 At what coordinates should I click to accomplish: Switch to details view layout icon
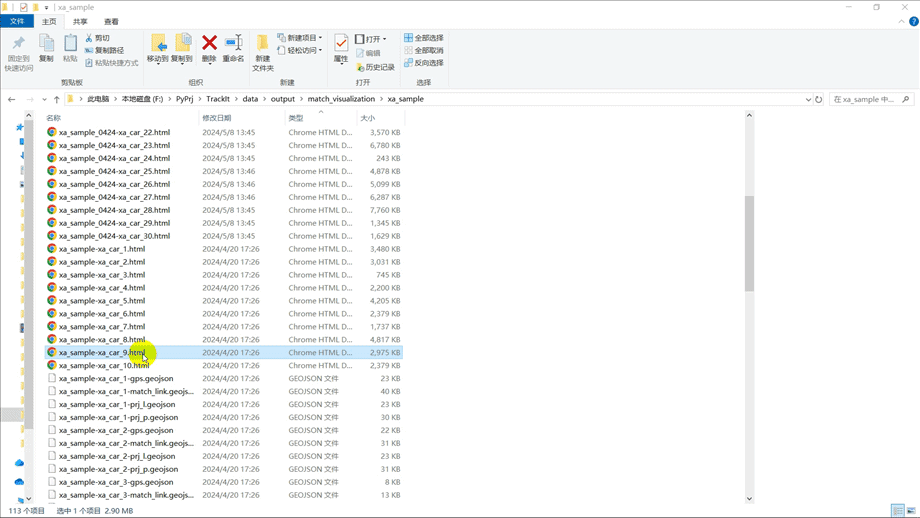point(897,511)
